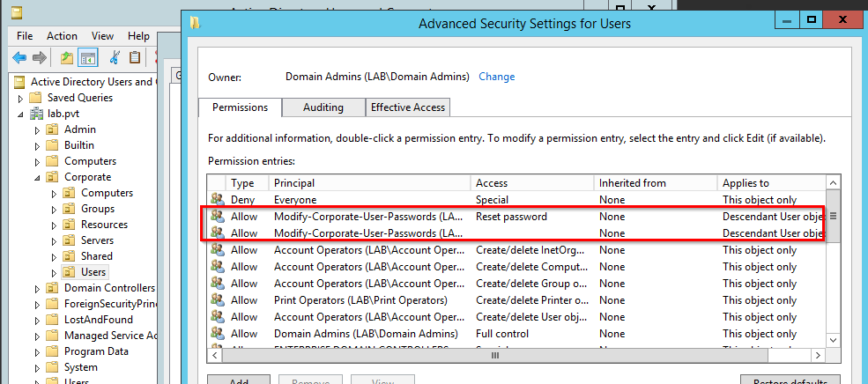Click the permission list vertical scroll down arrow
The height and width of the screenshot is (384, 868).
pos(833,340)
